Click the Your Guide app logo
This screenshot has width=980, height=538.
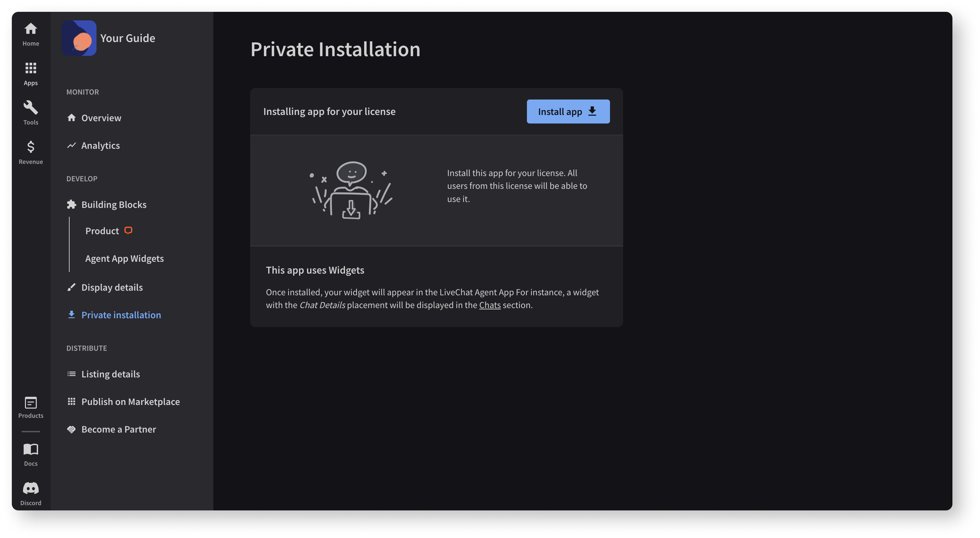(x=79, y=38)
